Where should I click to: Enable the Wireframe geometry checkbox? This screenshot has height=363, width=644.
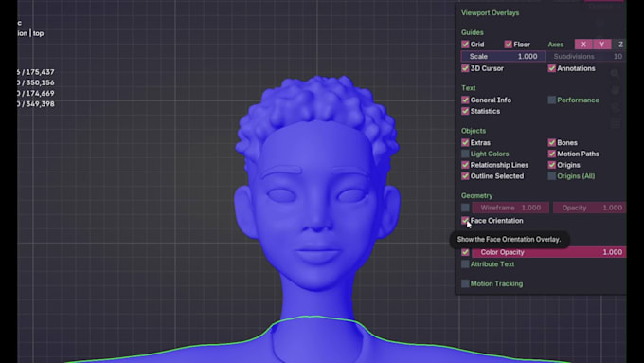(x=465, y=208)
